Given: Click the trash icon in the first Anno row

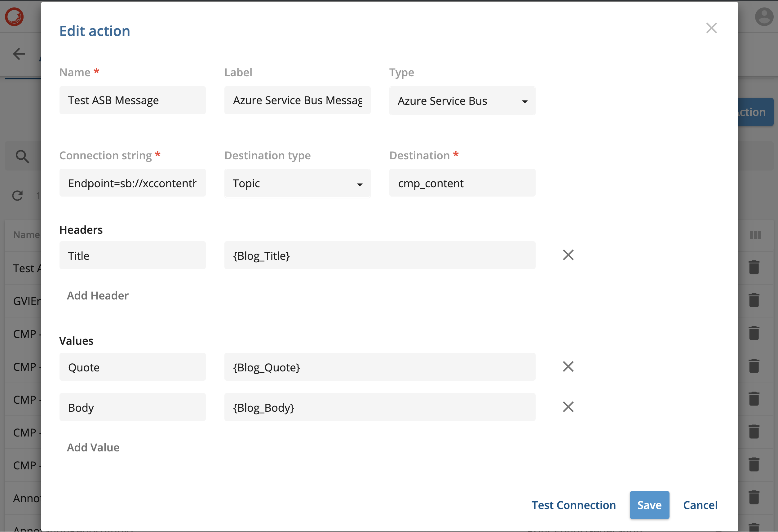Looking at the screenshot, I should (x=754, y=497).
